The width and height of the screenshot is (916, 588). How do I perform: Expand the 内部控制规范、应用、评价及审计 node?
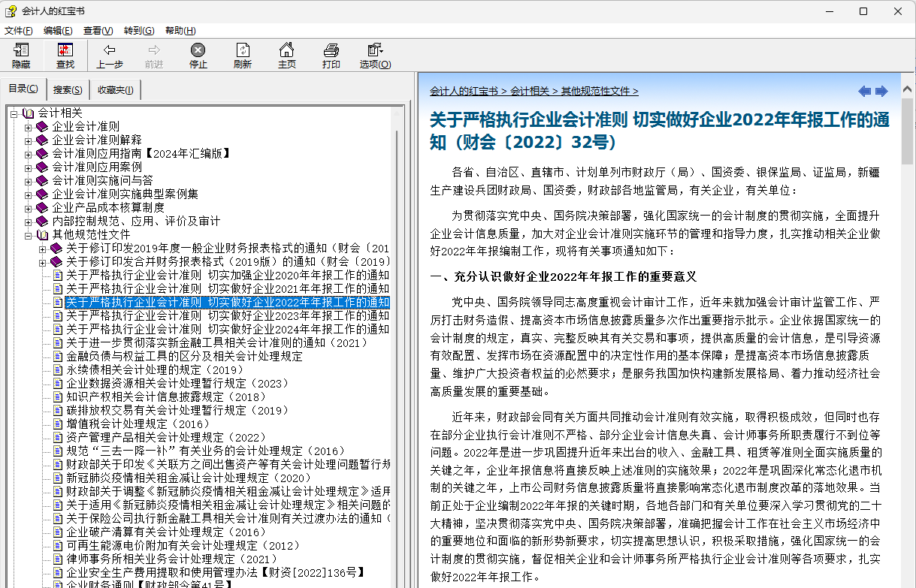tap(29, 221)
